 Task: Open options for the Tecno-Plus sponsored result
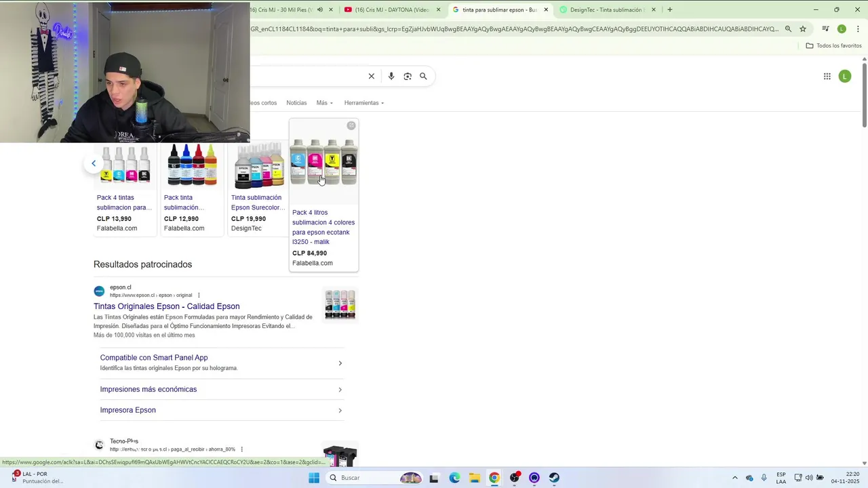tap(241, 449)
